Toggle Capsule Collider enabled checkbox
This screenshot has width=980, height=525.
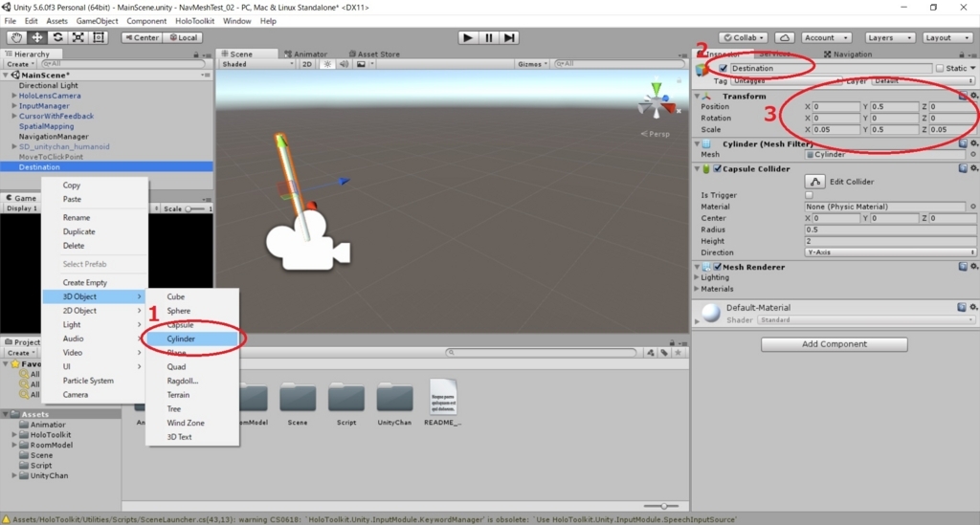(x=718, y=168)
